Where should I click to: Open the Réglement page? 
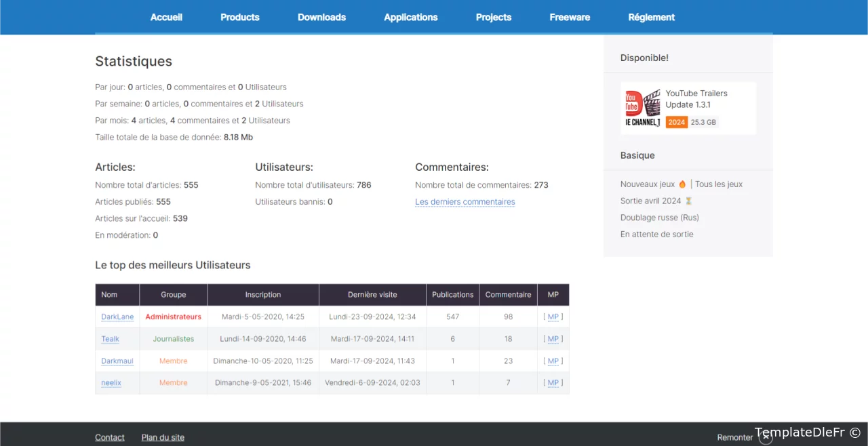coord(651,17)
